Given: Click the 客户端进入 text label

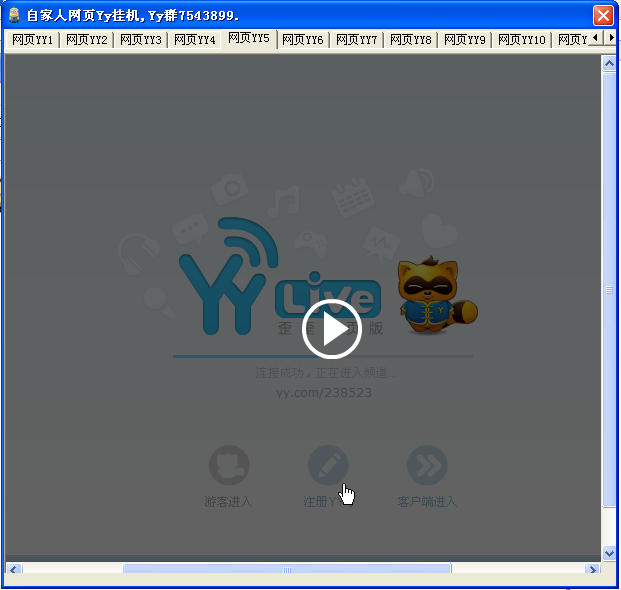Looking at the screenshot, I should [x=427, y=502].
